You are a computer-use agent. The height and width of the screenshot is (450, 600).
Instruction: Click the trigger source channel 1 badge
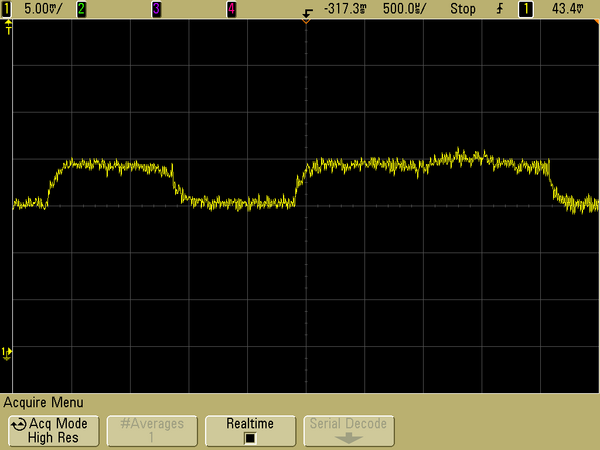[x=526, y=9]
